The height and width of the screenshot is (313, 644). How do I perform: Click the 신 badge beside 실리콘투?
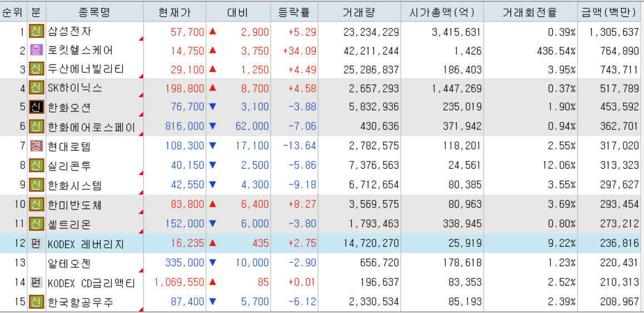click(x=37, y=165)
